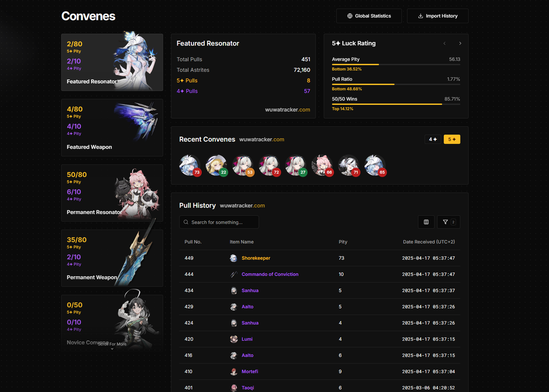Click wuwatracker.com beside Recent Convenes
The width and height of the screenshot is (549, 392).
[x=262, y=140]
